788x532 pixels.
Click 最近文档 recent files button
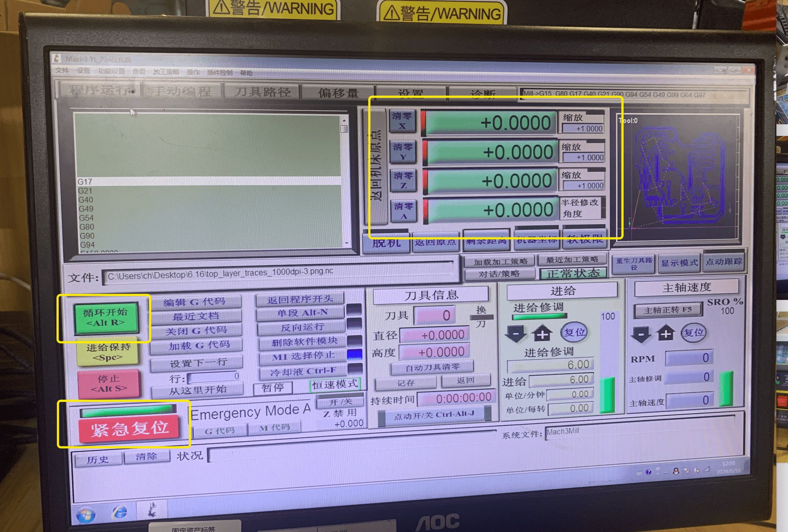pyautogui.click(x=196, y=316)
